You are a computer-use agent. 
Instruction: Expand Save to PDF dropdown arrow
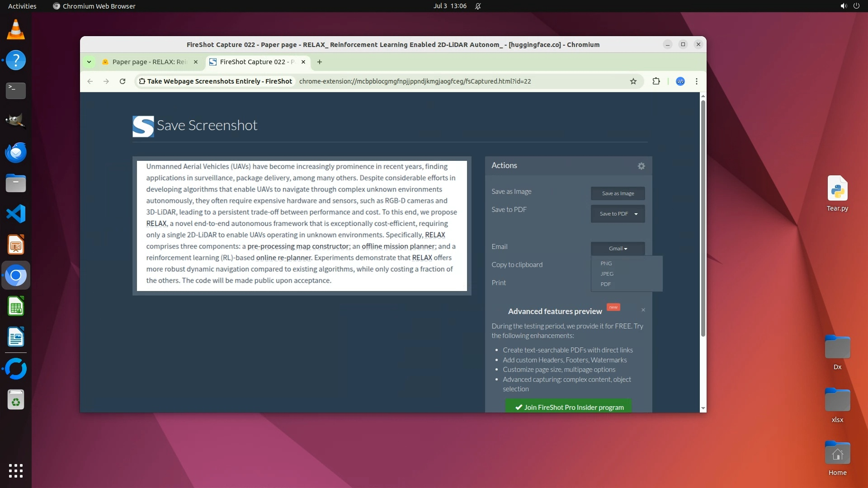tap(636, 214)
